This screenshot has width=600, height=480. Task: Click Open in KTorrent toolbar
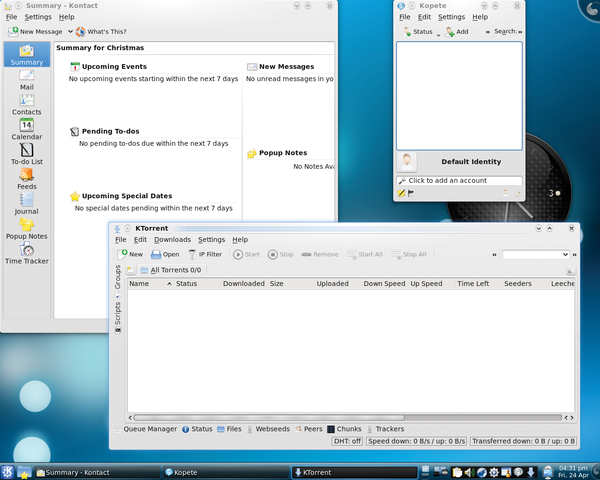[165, 254]
